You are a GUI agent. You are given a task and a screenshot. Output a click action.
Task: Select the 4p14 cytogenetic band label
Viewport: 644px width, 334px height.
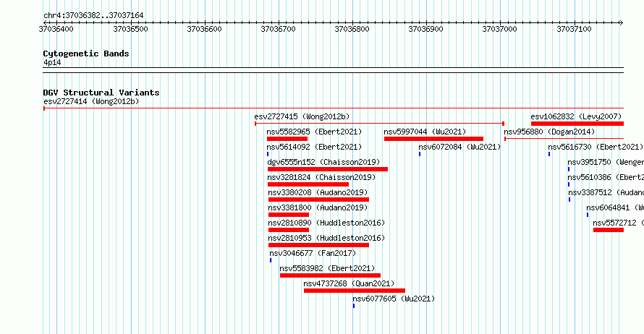pyautogui.click(x=53, y=62)
